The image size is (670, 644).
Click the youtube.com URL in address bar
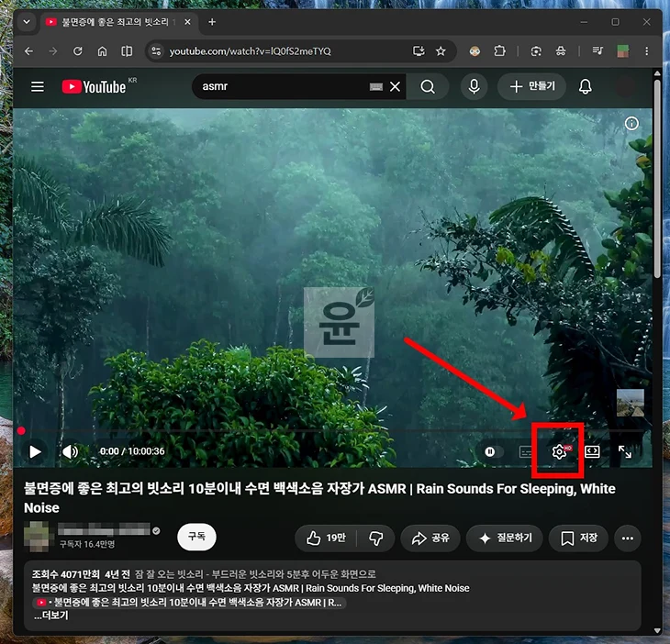[x=250, y=51]
